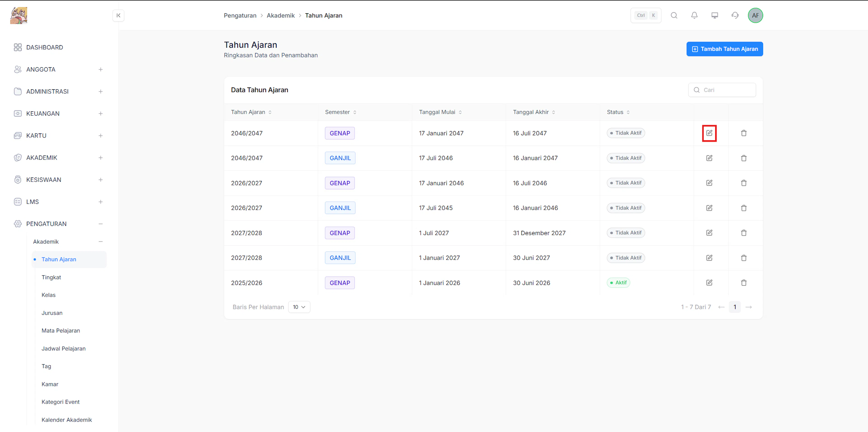This screenshot has height=432, width=868.
Task: Expand the KESISWAAN menu
Action: 100,180
